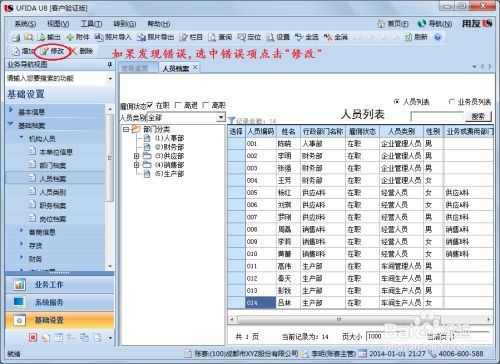Click the red square icon in the bottom shortcut bar
This screenshot has height=364, width=500.
point(33,338)
